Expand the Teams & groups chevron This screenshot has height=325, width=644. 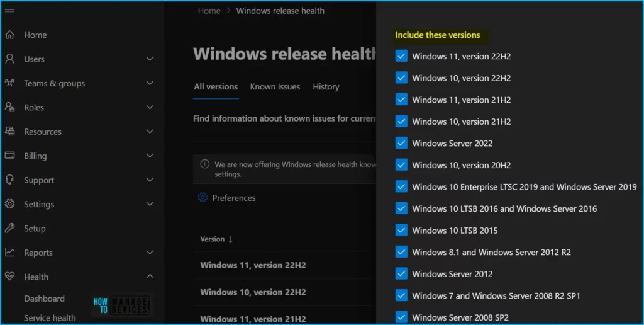point(150,83)
